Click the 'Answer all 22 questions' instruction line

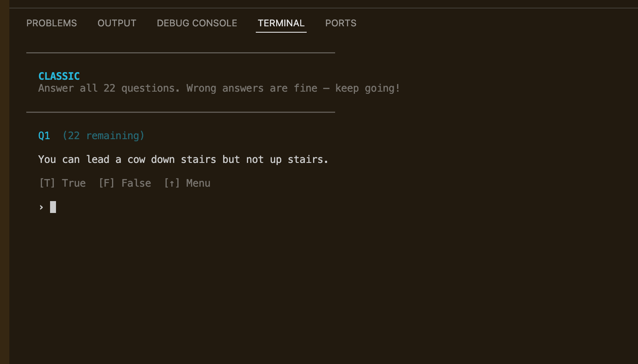point(219,88)
